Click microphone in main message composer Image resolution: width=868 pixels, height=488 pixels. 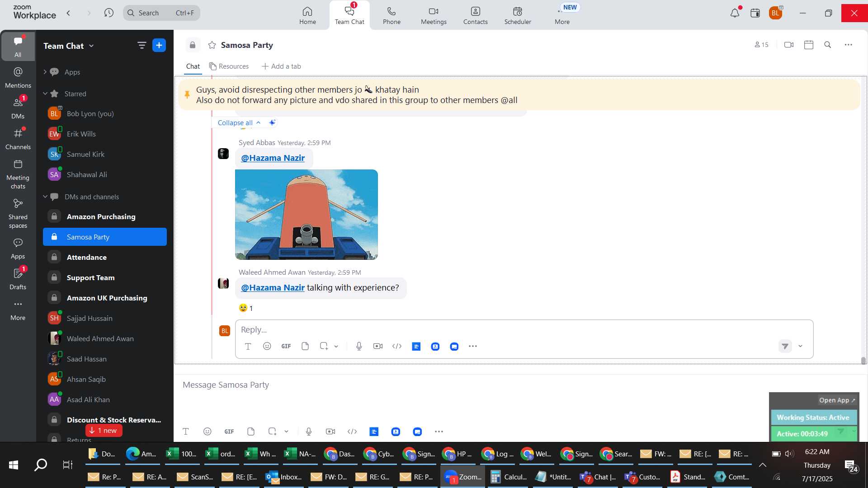click(x=309, y=432)
